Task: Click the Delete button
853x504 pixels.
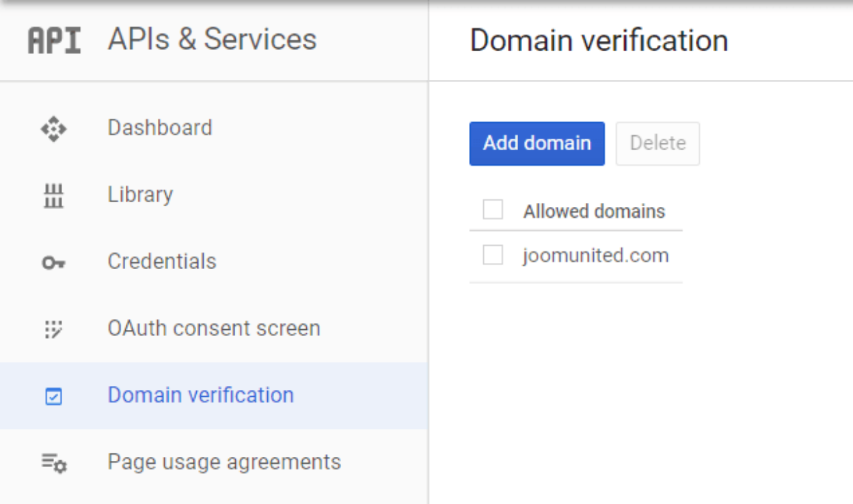Action: coord(658,143)
